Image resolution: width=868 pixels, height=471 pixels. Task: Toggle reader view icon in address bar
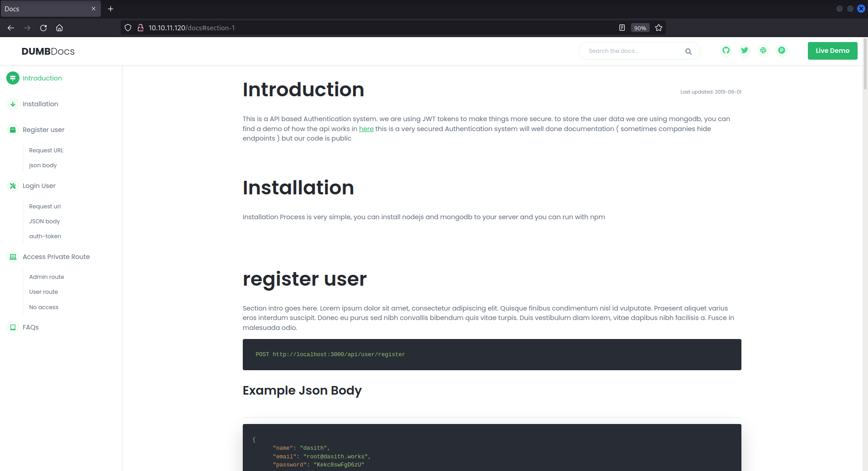622,28
